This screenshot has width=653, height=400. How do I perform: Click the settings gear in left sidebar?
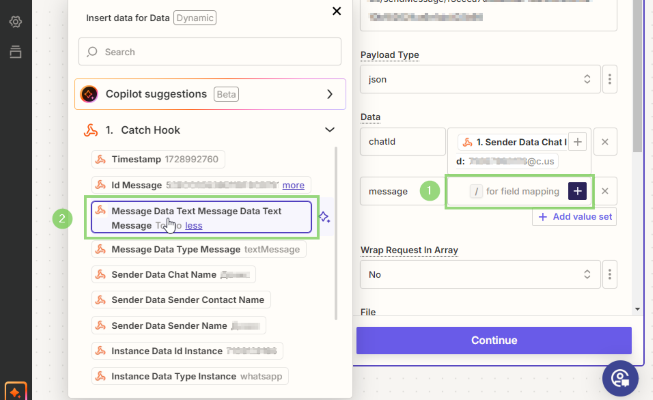click(15, 22)
